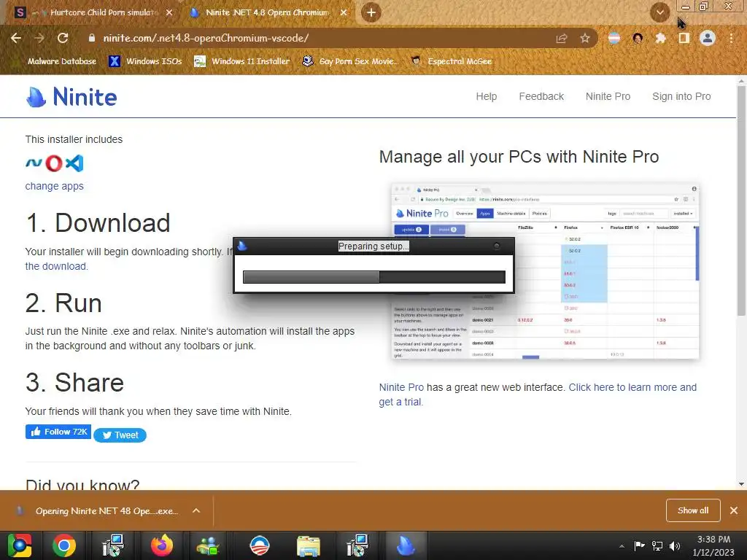
Task: Open the Chrome profile avatar menu
Action: tap(708, 38)
